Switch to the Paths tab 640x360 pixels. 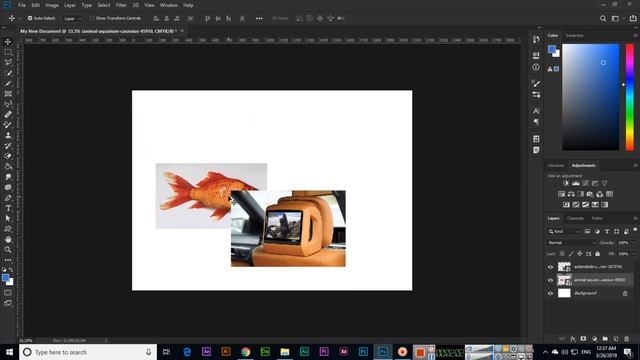597,218
